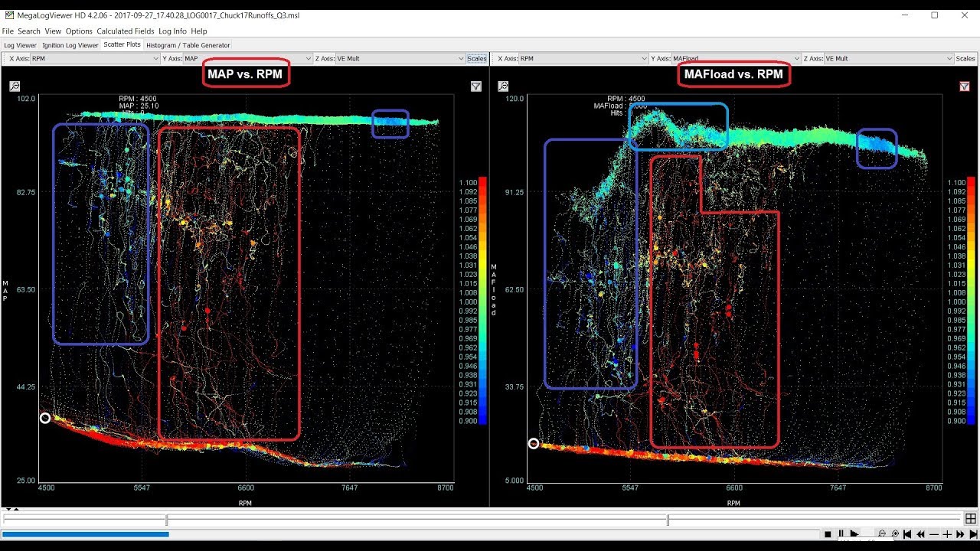The width and height of the screenshot is (980, 551).
Task: Toggle Scales button on left plot
Action: pos(477,58)
